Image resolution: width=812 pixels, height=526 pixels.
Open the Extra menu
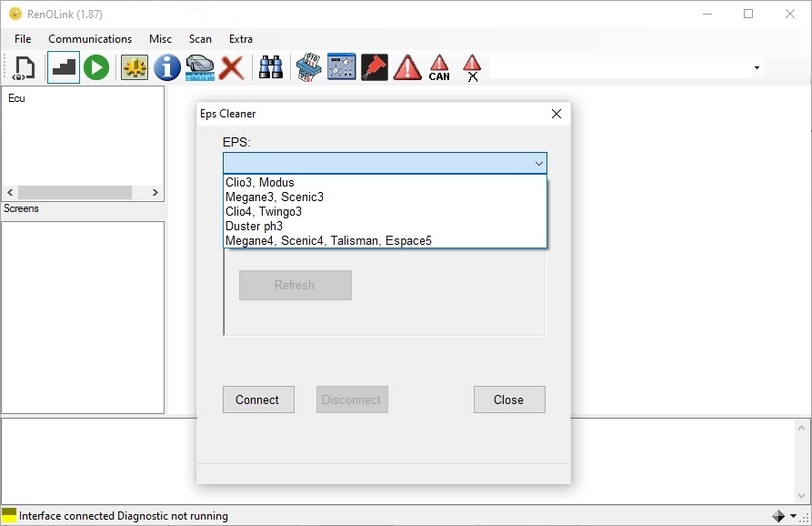[x=241, y=39]
